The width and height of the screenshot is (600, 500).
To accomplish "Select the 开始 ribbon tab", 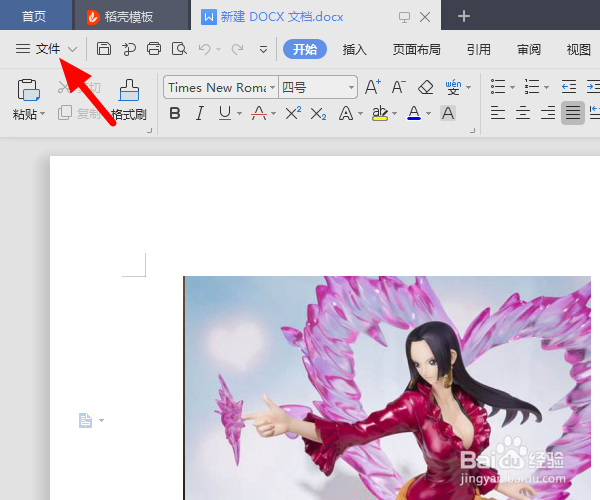I will (305, 49).
